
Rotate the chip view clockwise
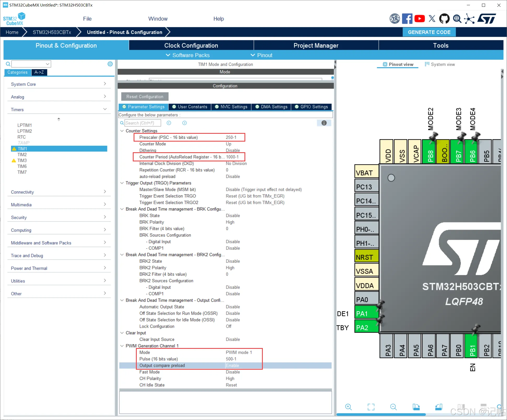tap(416, 407)
